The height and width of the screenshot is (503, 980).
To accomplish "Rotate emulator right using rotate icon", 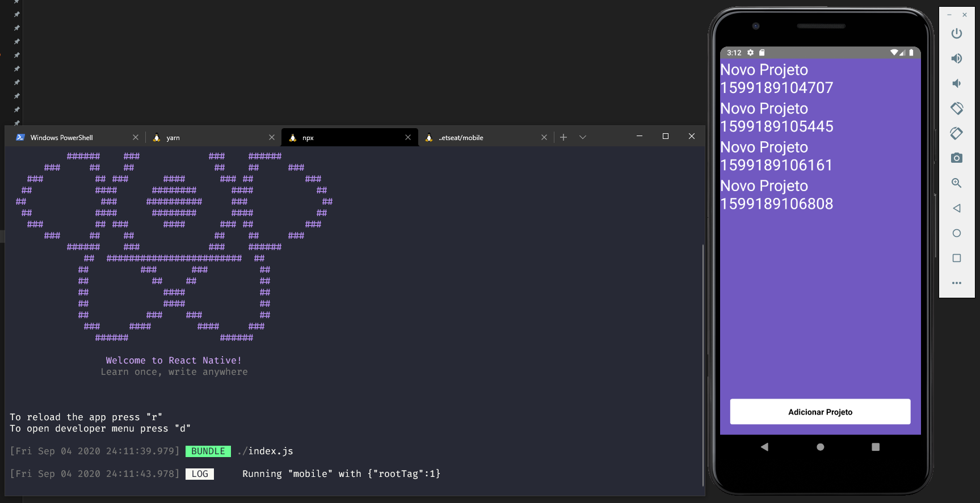I will pos(956,133).
